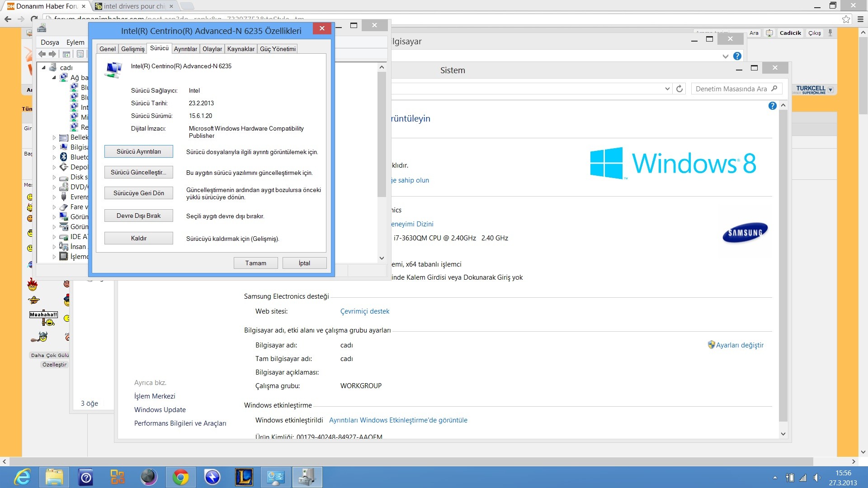Switch to Control Panel taskbar icon
Screen dimensions: 868x488
(275, 477)
